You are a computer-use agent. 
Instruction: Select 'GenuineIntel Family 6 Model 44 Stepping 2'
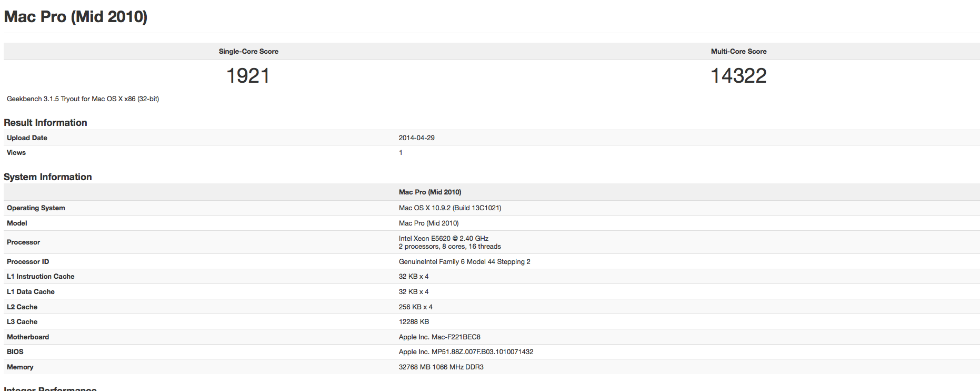pos(465,262)
